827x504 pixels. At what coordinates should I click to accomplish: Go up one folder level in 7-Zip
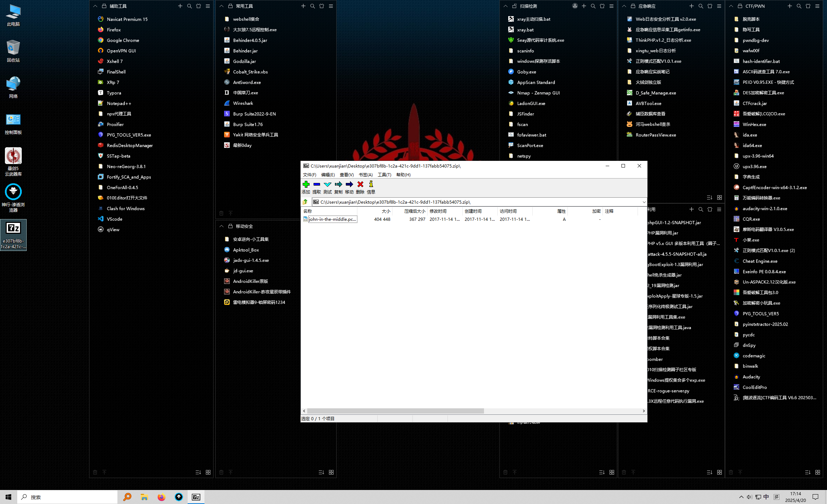305,202
